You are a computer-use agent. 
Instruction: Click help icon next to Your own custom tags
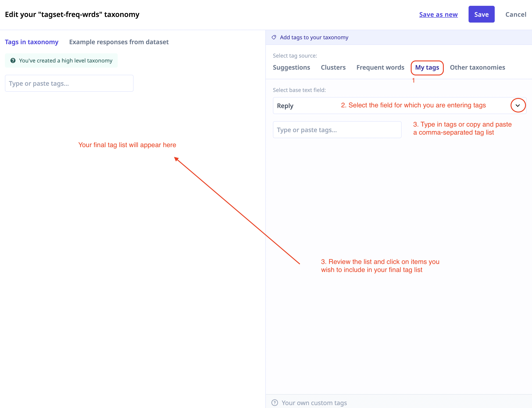click(275, 402)
